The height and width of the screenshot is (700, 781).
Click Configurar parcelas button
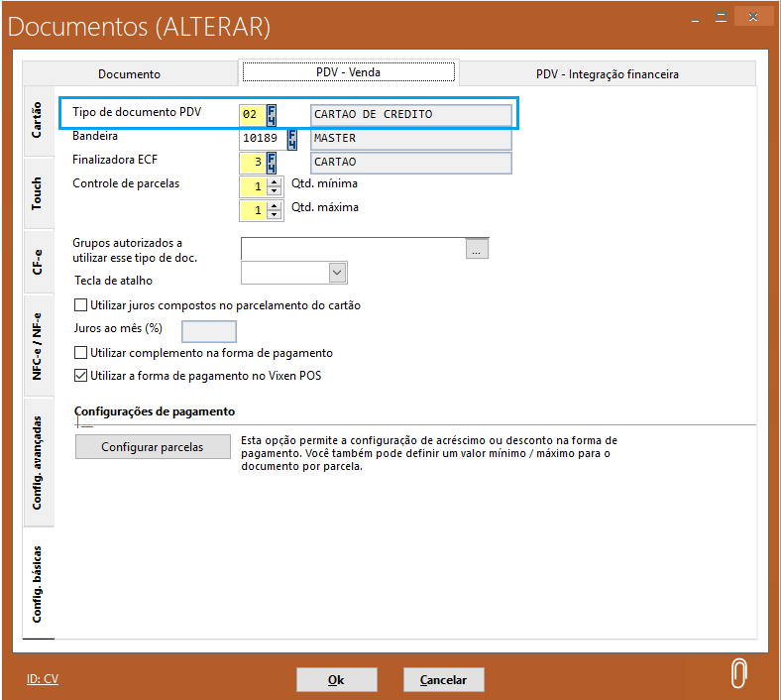pos(153,446)
